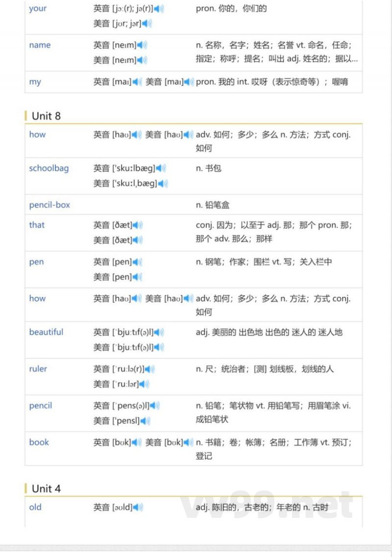Open the 'that' word link
The height and width of the screenshot is (557, 392).
pos(37,225)
